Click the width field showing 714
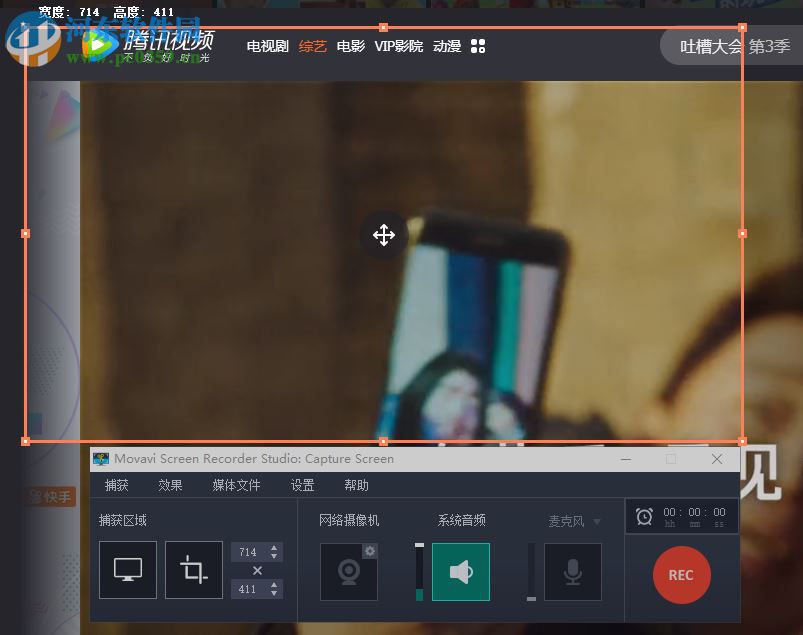This screenshot has height=635, width=803. coord(250,551)
